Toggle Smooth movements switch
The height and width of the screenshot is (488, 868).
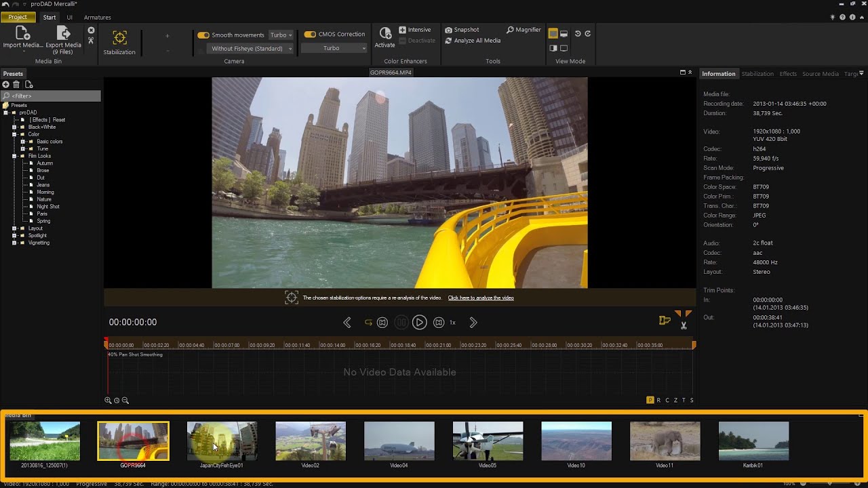click(x=203, y=35)
